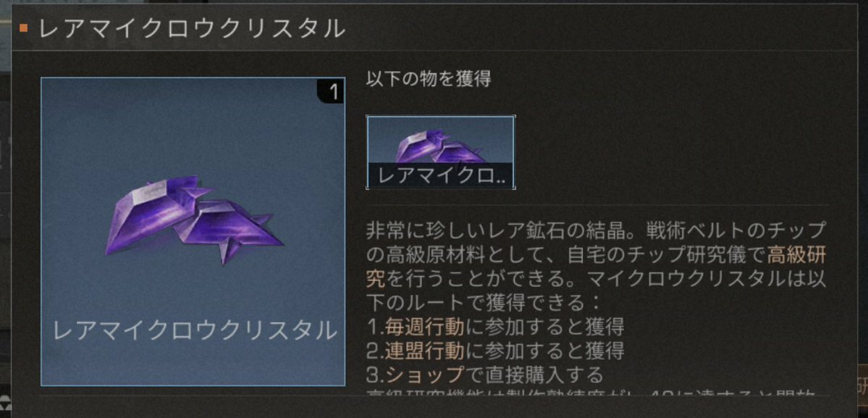Click the 以下の物を獲得 heading text
Image resolution: width=868 pixels, height=418 pixels.
tap(429, 79)
